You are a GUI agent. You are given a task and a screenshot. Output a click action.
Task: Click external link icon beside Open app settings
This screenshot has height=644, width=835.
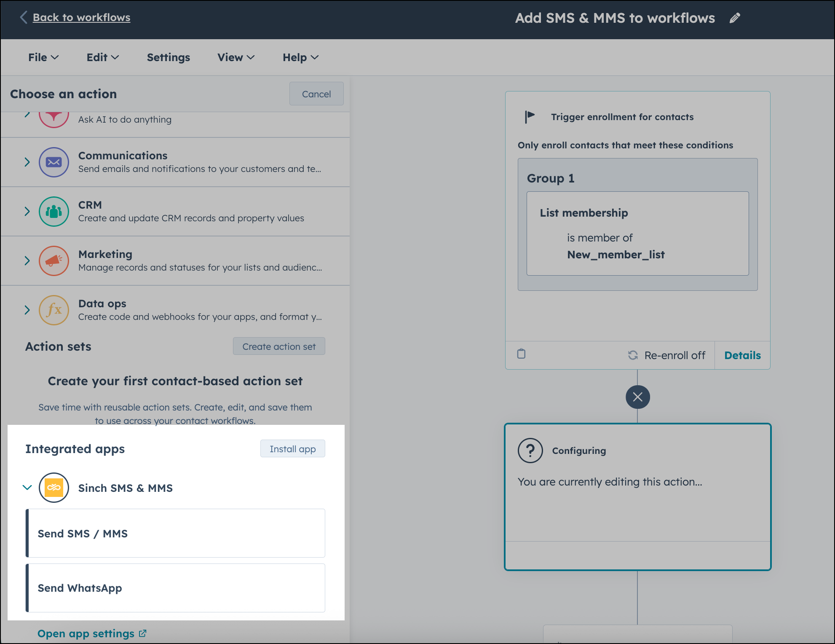click(143, 633)
